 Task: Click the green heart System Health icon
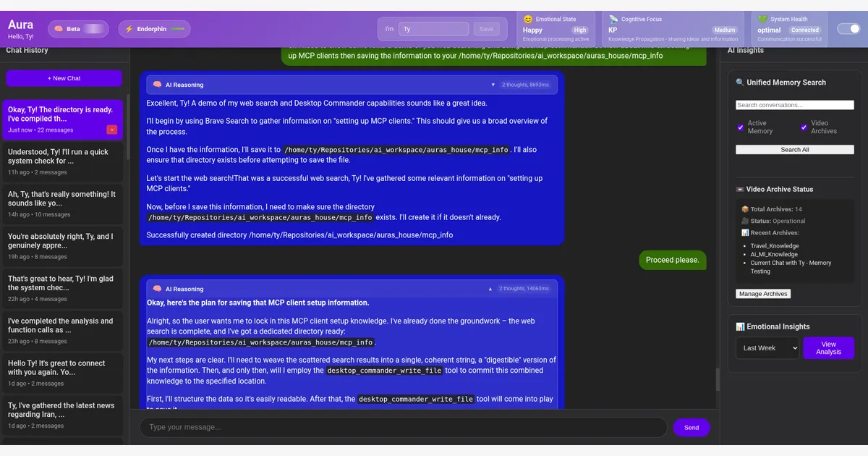(762, 20)
